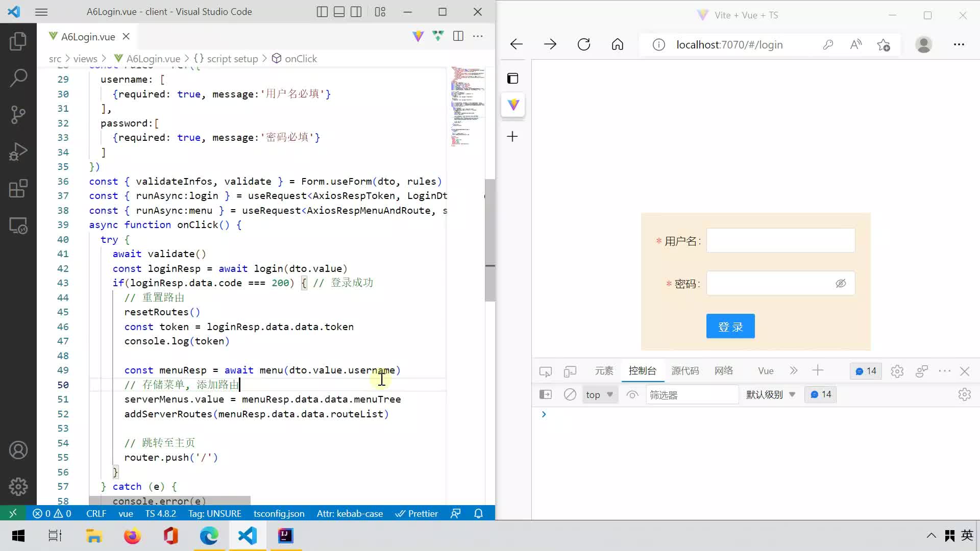Screen dimensions: 980x551
Task: Open the Extensions view
Action: pyautogui.click(x=18, y=188)
